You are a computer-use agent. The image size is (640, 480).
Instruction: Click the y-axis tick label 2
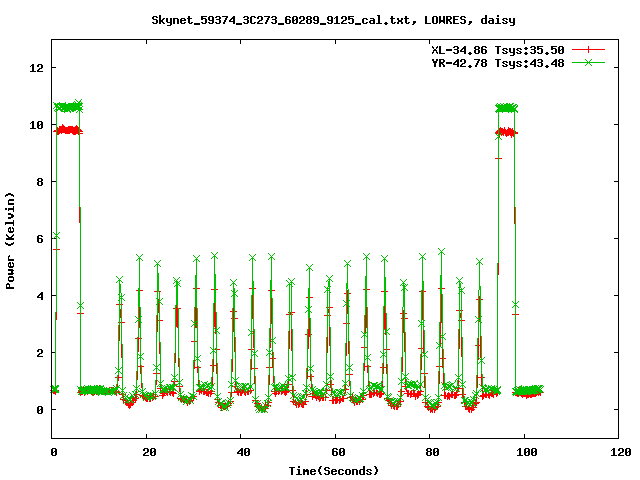(x=40, y=353)
